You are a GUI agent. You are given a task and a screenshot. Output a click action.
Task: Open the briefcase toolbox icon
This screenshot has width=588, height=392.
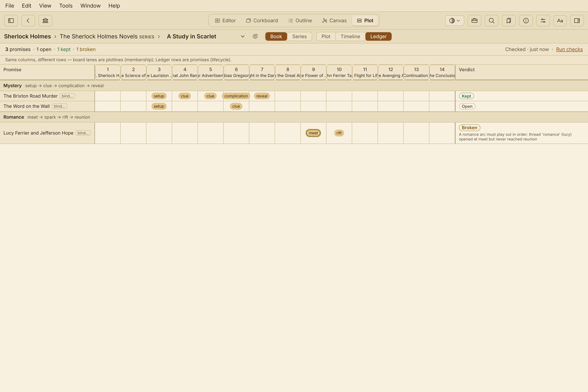click(474, 20)
